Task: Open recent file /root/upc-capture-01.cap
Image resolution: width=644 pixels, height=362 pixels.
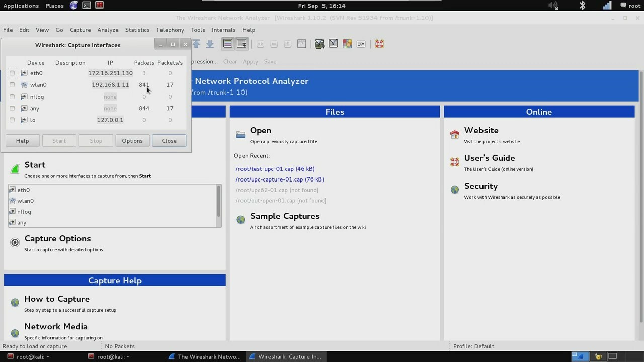Action: click(280, 179)
